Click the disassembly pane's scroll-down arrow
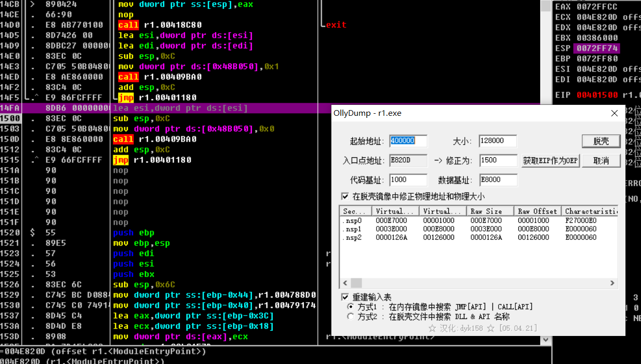The height and width of the screenshot is (364, 641). [x=545, y=340]
